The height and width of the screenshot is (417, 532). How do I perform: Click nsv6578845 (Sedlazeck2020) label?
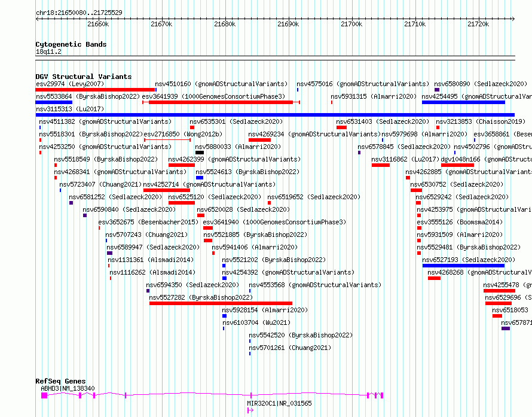click(x=404, y=147)
